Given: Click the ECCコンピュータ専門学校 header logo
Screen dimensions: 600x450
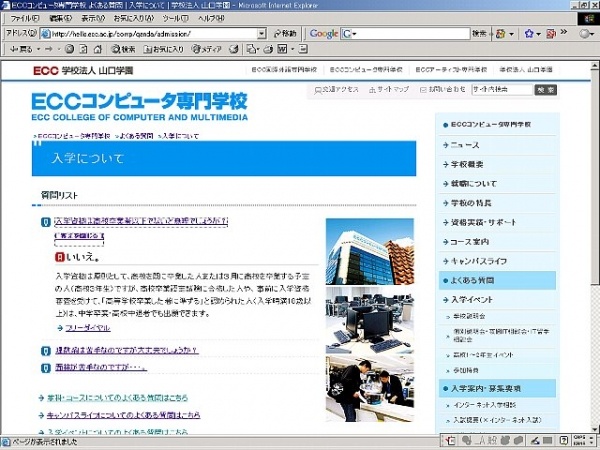Looking at the screenshot, I should pos(140,106).
